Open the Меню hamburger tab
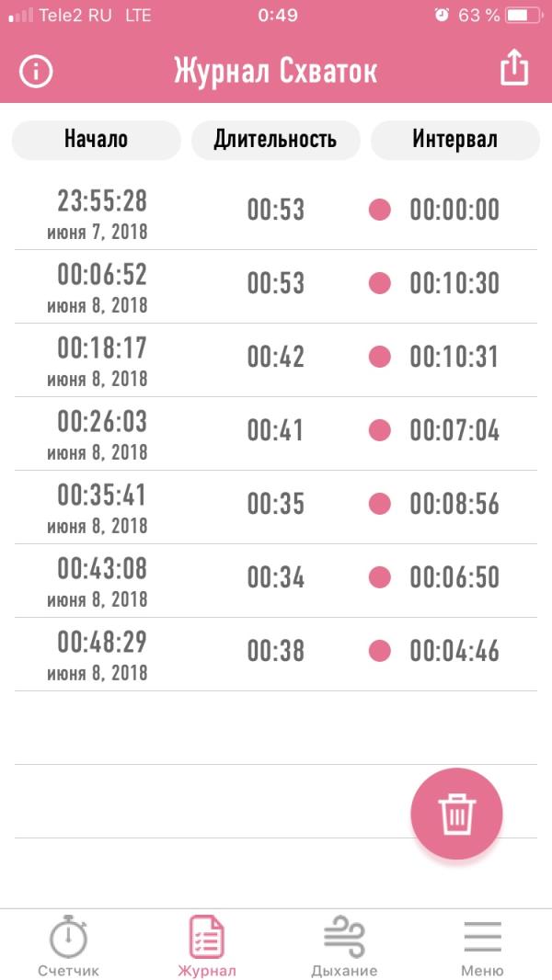 [482, 946]
